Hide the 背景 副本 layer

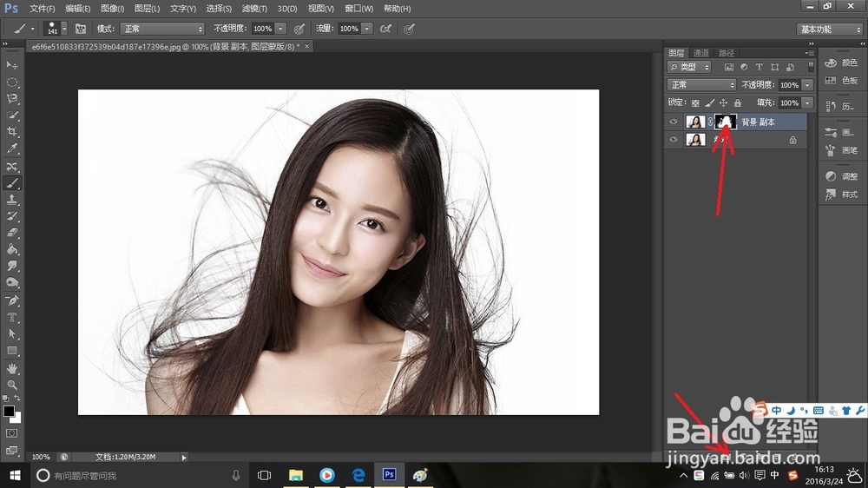coord(674,122)
